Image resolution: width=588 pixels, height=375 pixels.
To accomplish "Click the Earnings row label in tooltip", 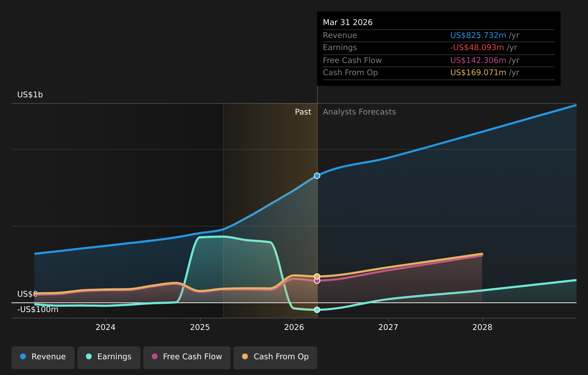I will click(x=340, y=48).
